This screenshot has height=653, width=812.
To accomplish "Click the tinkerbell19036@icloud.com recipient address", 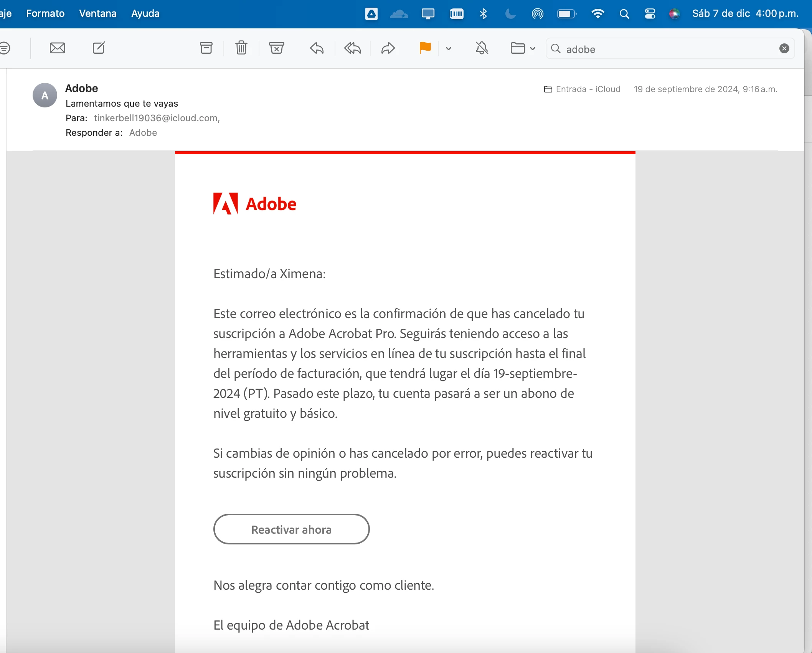I will tap(156, 118).
